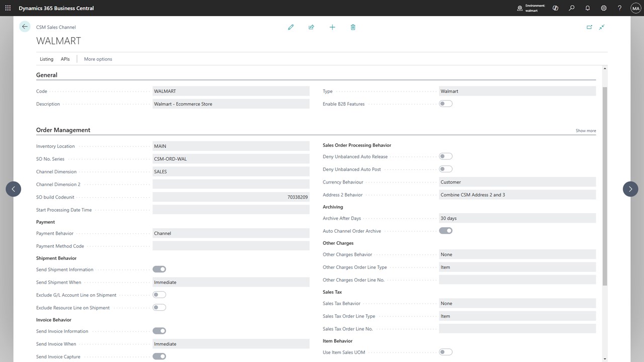Click the scrollbar up arrow
Viewport: 644px width, 362px height.
click(x=605, y=68)
